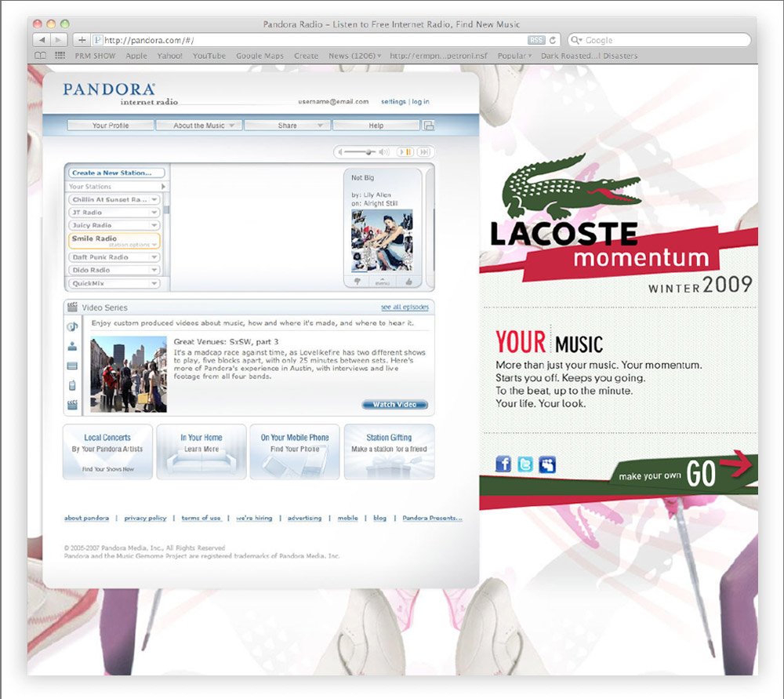Skip to next song button

coord(423,152)
